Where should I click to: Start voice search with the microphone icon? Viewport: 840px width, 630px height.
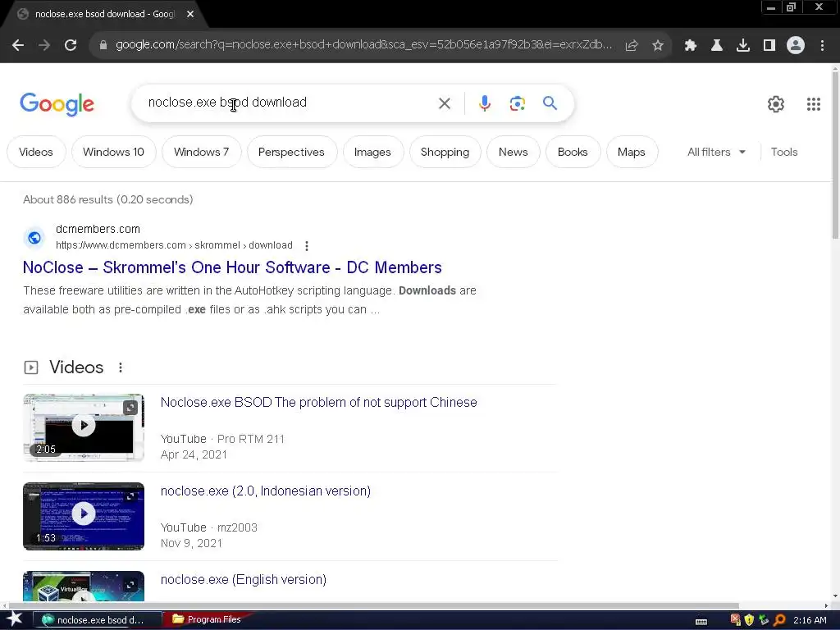pos(484,103)
